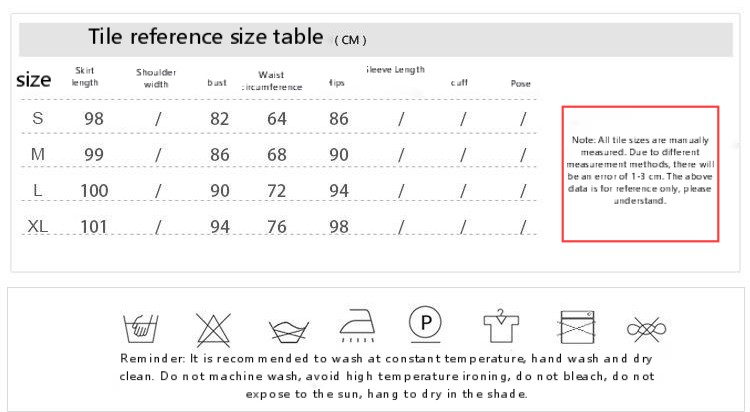750x412 pixels.
Task: Click the hips value 86 for size S
Action: pyautogui.click(x=338, y=119)
